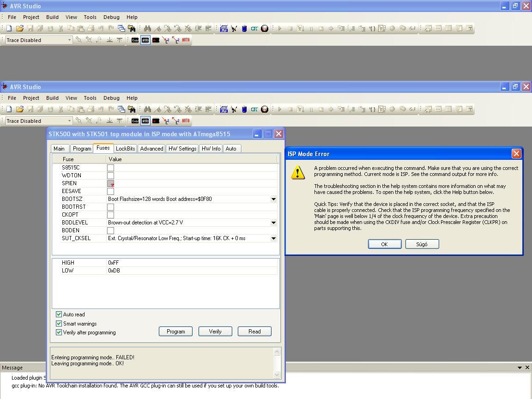This screenshot has width=532, height=399.
Task: Click the glasses QuickWatch icon in lower AVR Studio toolbar
Action: 412,109
